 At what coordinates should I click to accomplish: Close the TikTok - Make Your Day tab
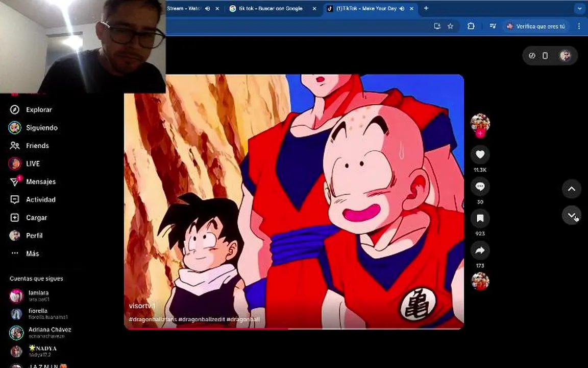click(411, 8)
